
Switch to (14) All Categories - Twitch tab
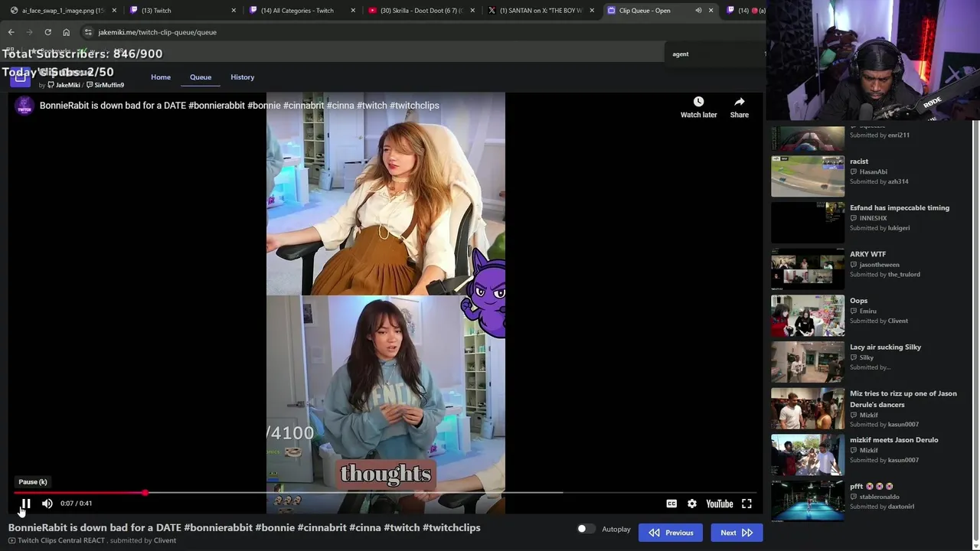302,11
